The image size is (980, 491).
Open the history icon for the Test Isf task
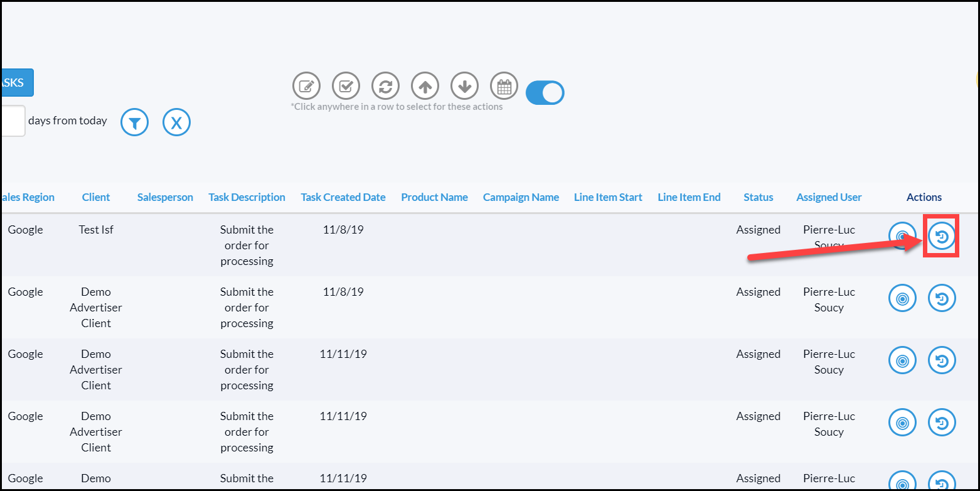pyautogui.click(x=941, y=237)
